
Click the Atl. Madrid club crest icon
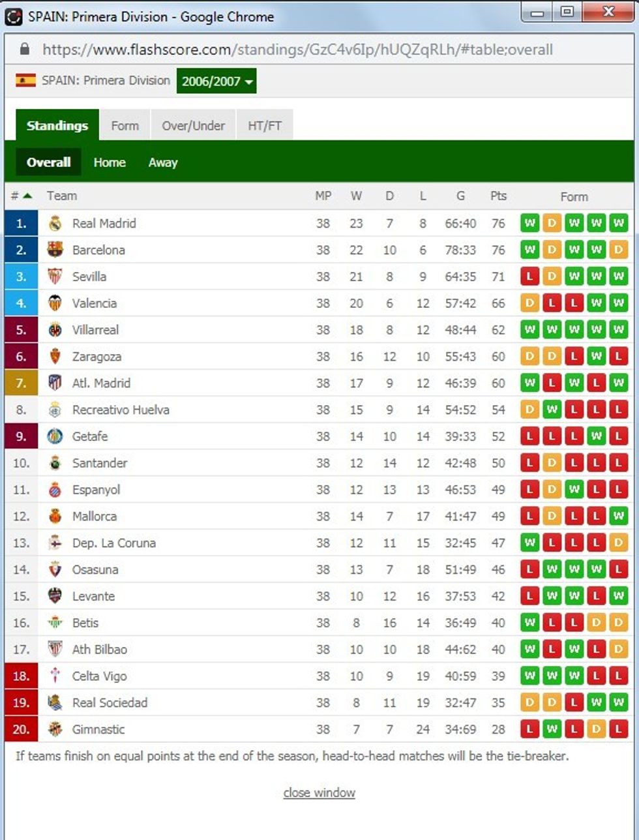pyautogui.click(x=55, y=383)
